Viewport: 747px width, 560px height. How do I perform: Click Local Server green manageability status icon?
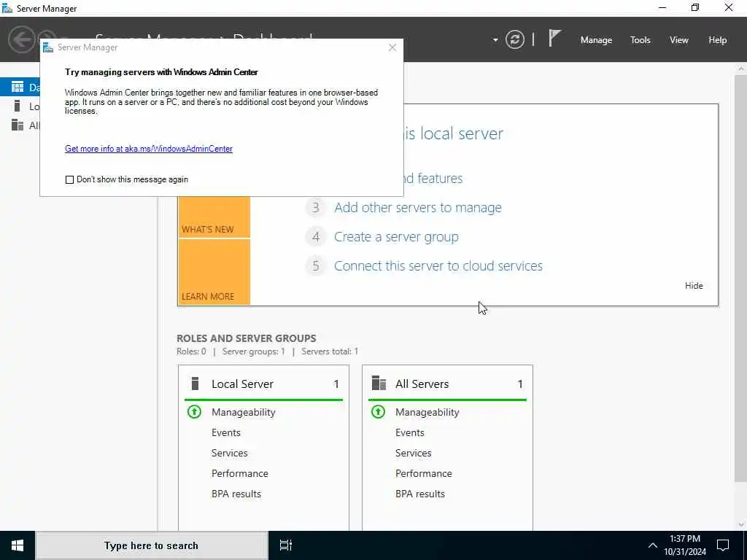click(194, 411)
